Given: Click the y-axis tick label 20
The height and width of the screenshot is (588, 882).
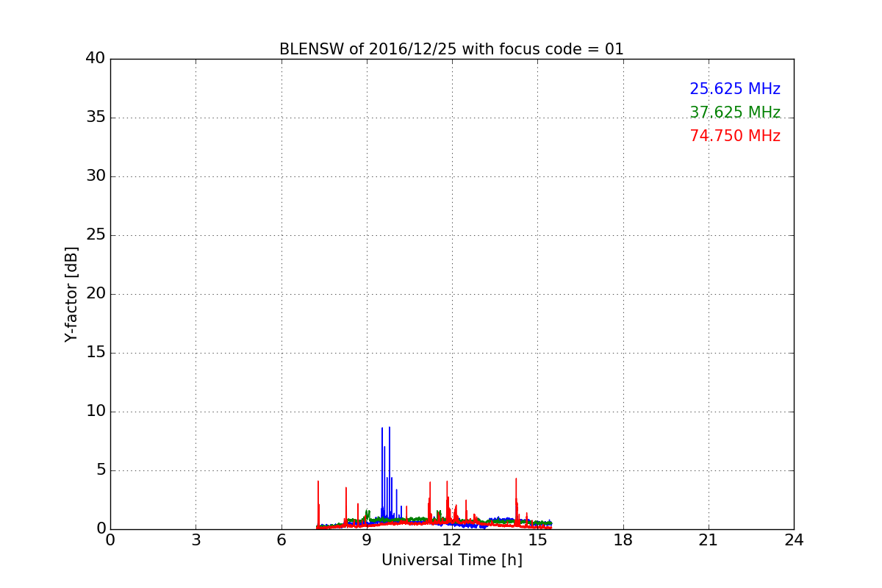Looking at the screenshot, I should pyautogui.click(x=96, y=294).
